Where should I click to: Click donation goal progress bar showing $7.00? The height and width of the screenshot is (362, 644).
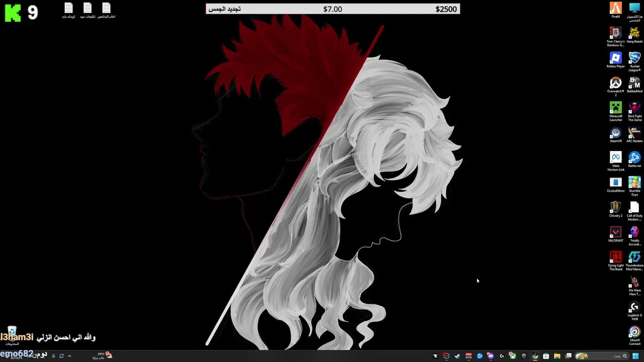tap(333, 9)
